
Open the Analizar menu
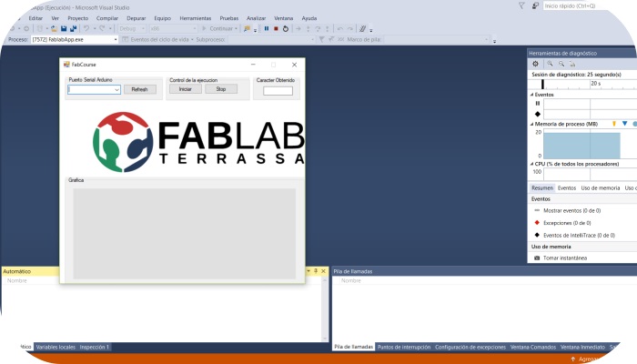(257, 18)
